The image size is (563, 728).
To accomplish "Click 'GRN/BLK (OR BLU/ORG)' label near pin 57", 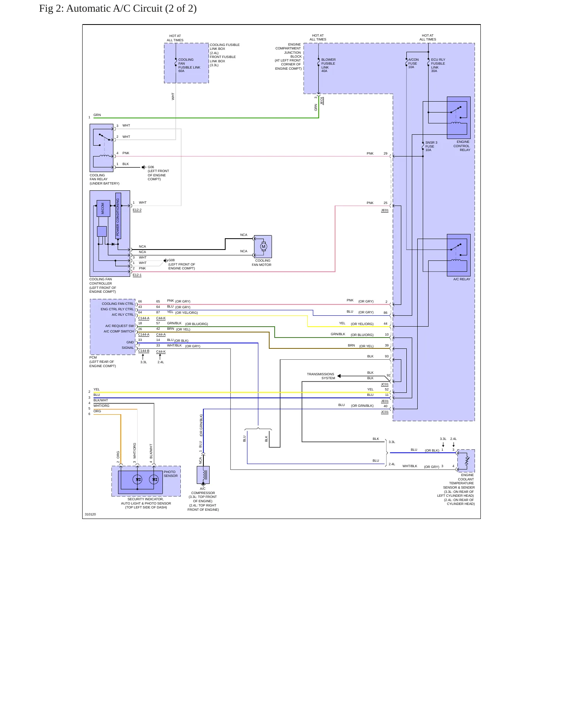I will click(x=187, y=324).
